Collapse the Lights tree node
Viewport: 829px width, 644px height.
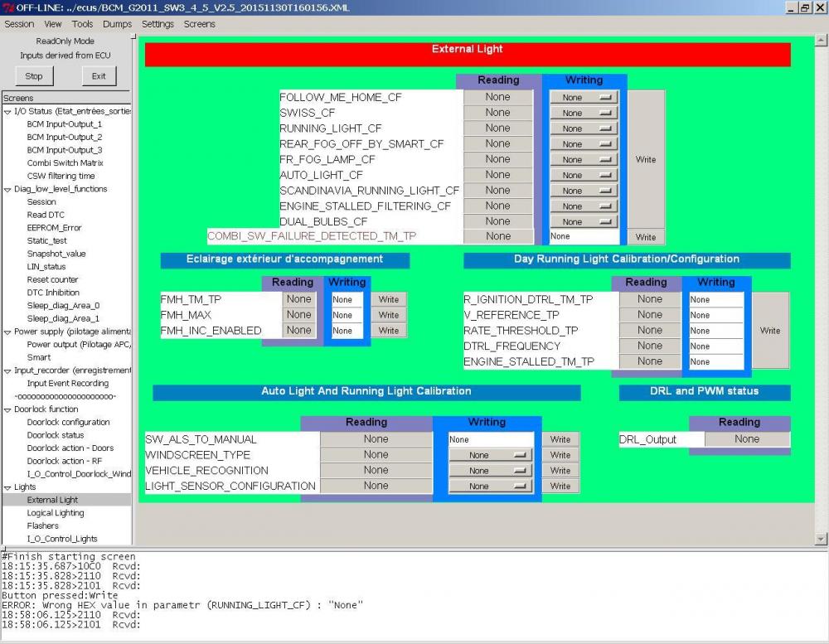(7, 487)
